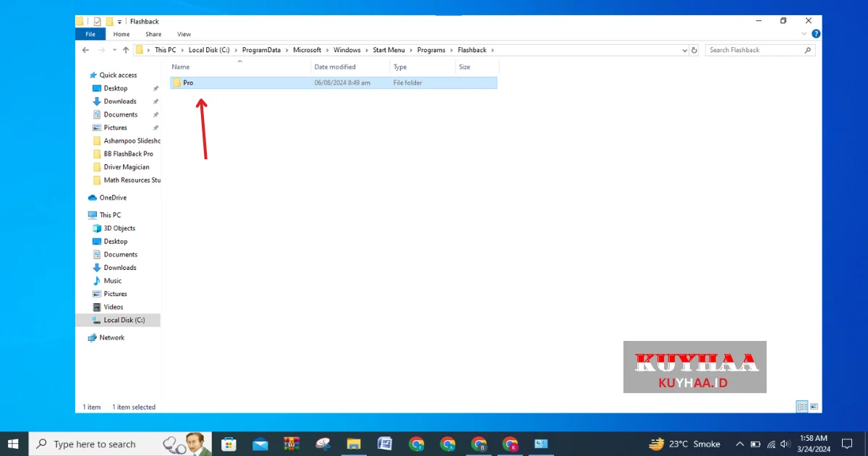
Task: Sort files by the Date modified column
Action: [334, 67]
